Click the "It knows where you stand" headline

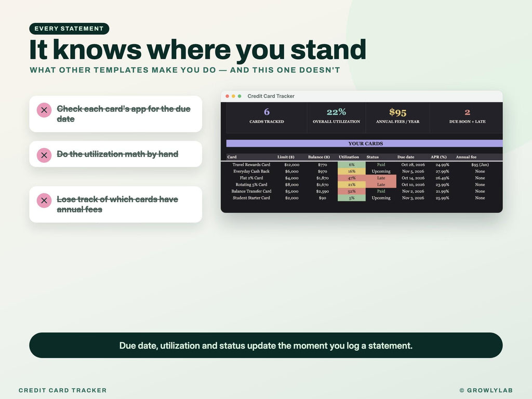(x=197, y=50)
